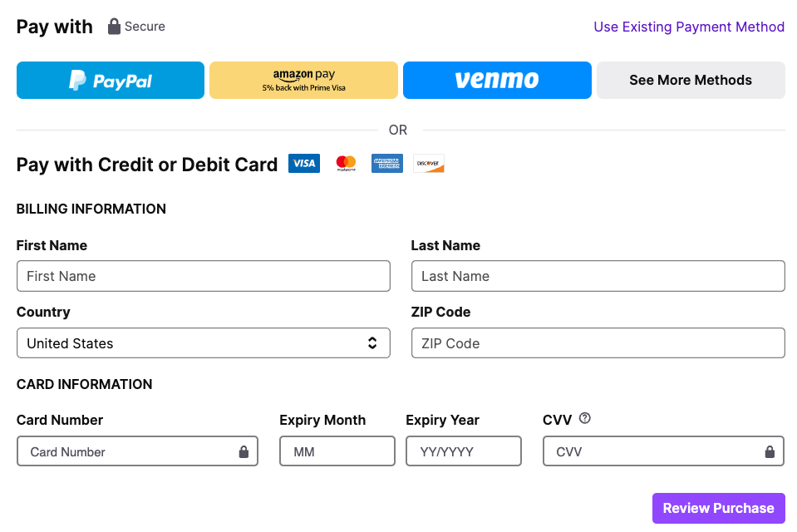Screen dimensions: 797x532
Task: Click lock icon in Card Number field
Action: tap(244, 452)
